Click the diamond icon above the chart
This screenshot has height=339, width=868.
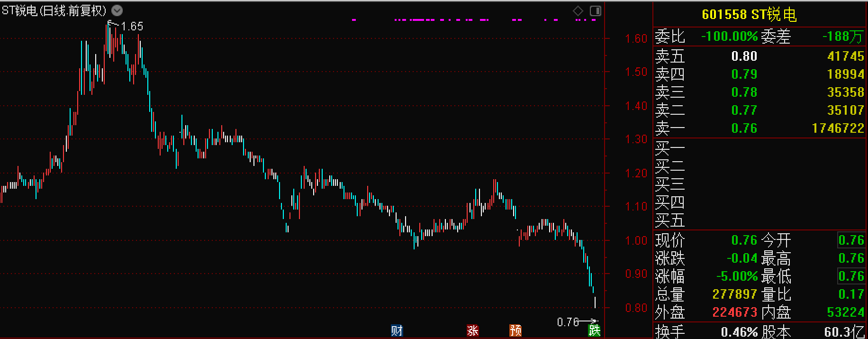578,11
